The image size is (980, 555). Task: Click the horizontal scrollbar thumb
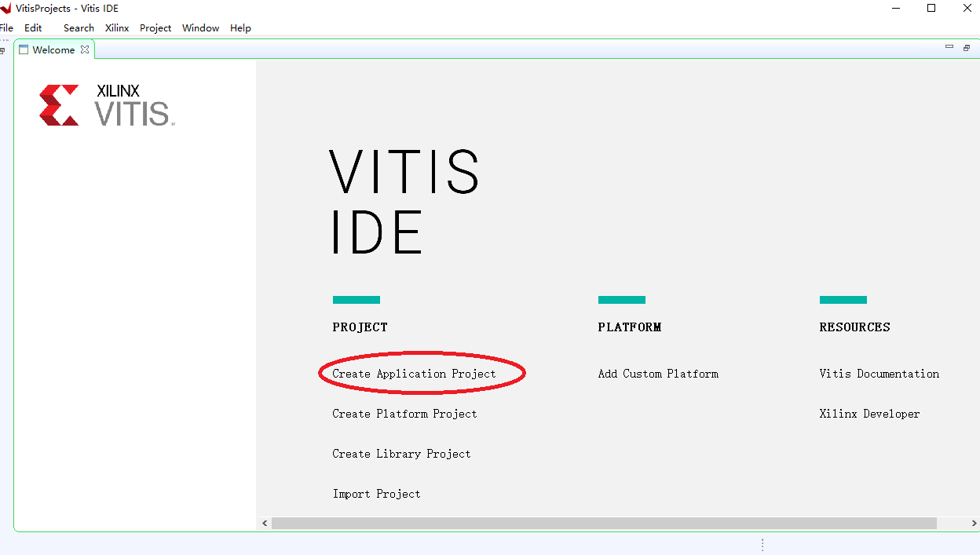(x=604, y=523)
